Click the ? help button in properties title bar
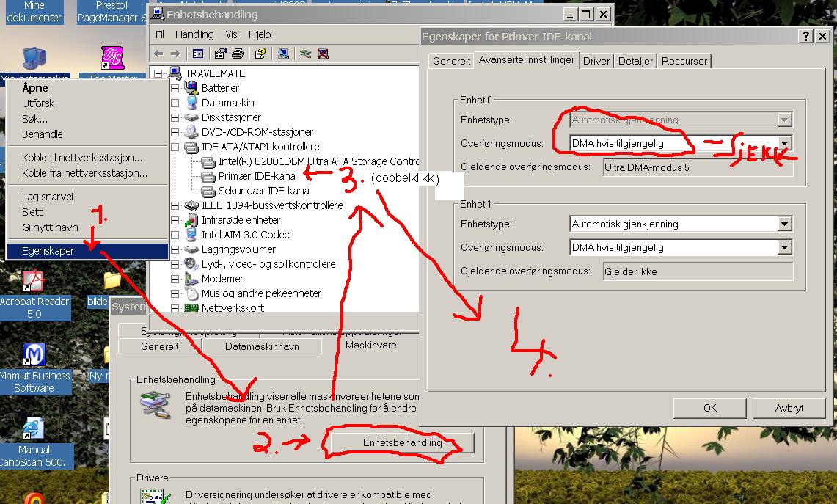Image resolution: width=837 pixels, height=504 pixels. pos(805,36)
